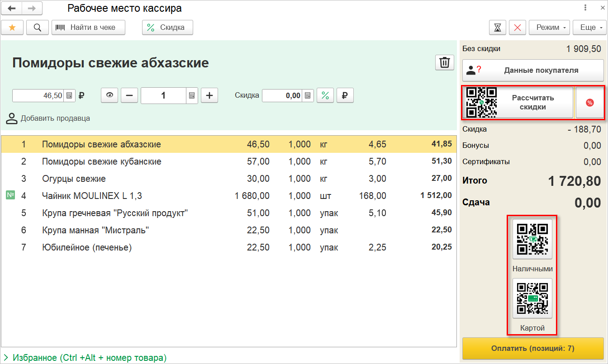608x364 pixels.
Task: Click the discount field showing 0,00
Action: pos(282,95)
